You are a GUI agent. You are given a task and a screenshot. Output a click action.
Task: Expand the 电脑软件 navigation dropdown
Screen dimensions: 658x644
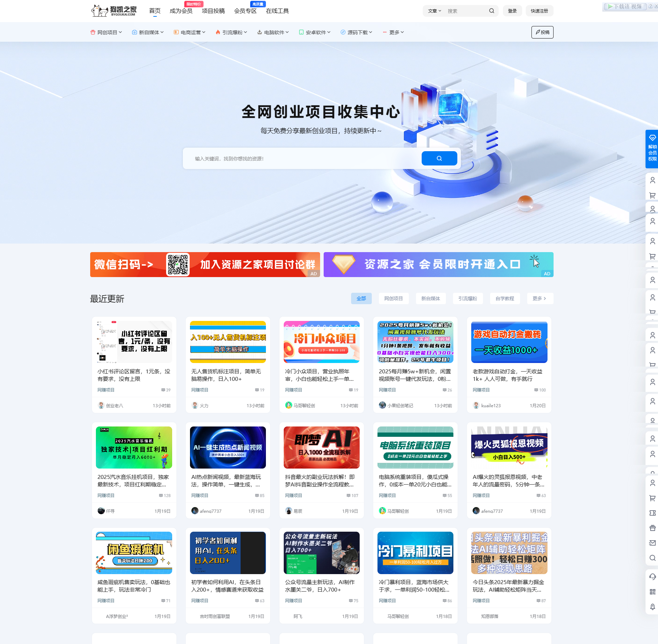[x=273, y=32]
